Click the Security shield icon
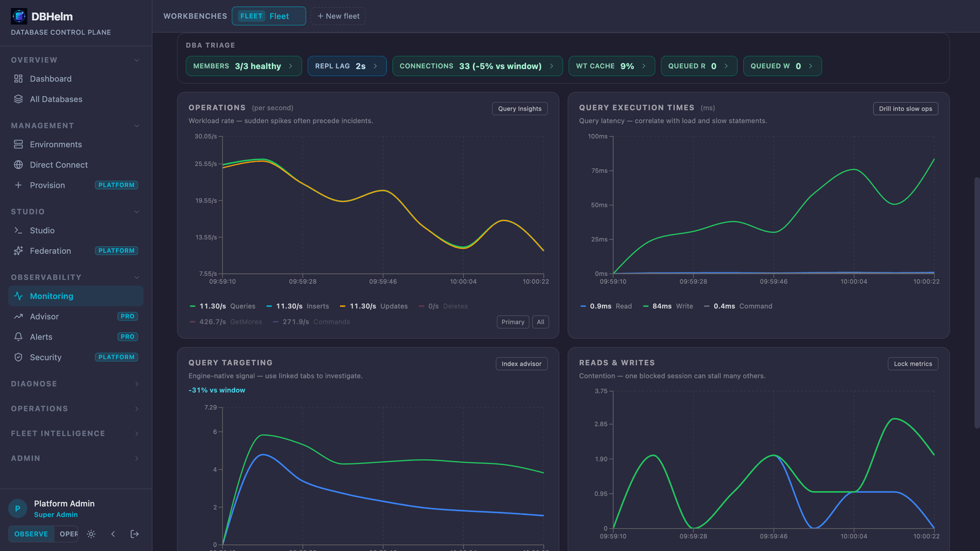This screenshot has width=980, height=551. pos(18,358)
